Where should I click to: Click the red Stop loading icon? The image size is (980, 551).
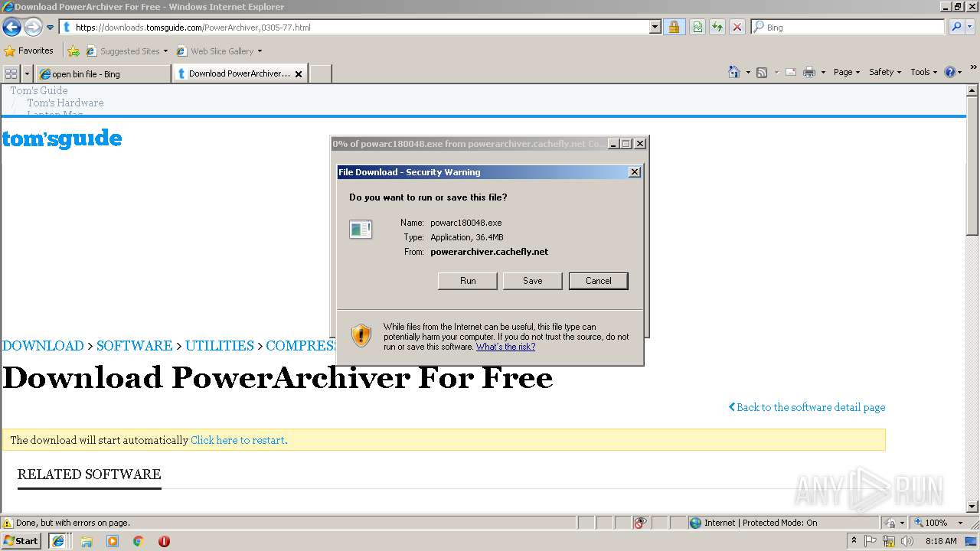[737, 27]
